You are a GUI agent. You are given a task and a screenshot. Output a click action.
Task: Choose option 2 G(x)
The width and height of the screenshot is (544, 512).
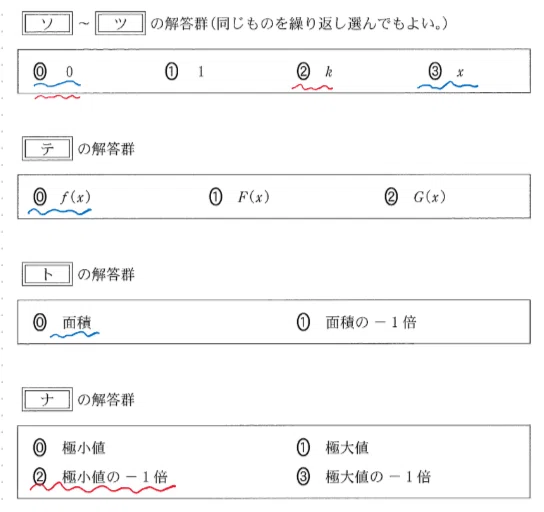[415, 197]
